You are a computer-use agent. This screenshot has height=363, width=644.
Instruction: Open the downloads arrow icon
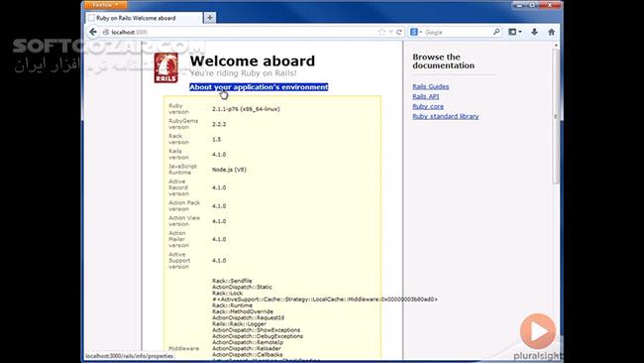click(x=534, y=32)
